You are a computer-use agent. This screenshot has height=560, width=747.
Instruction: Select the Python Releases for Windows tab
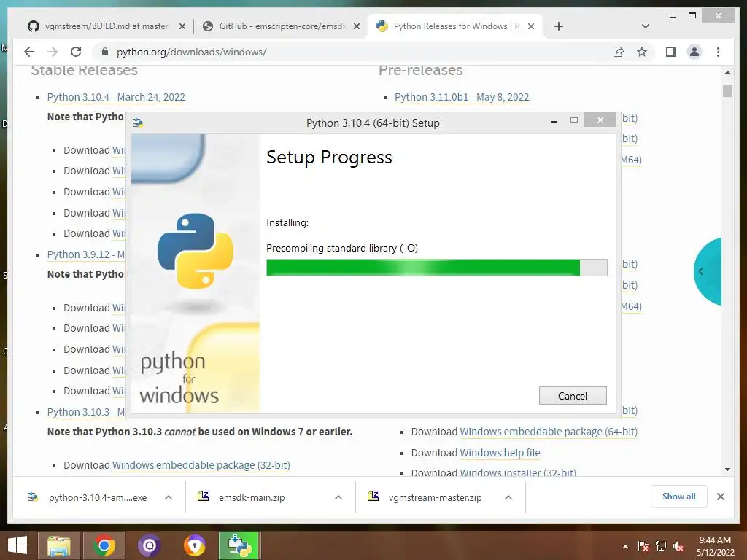tap(456, 26)
